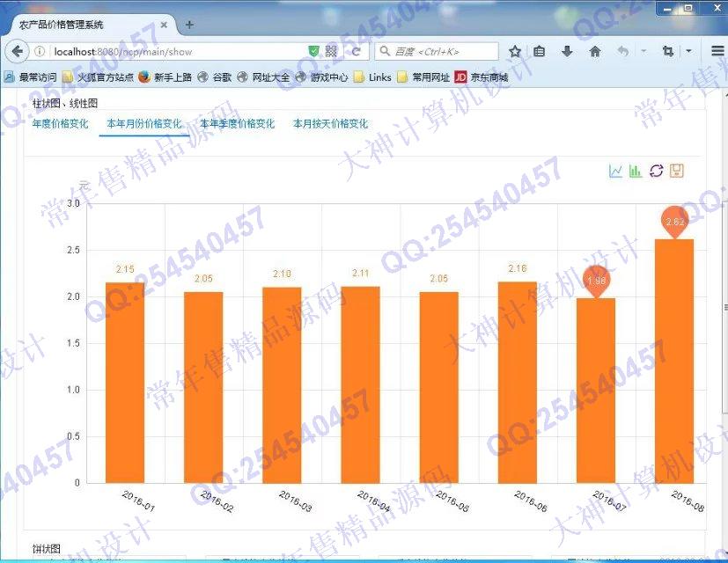This screenshot has width=728, height=563.
Task: Click search magnifier icon
Action: [x=385, y=51]
